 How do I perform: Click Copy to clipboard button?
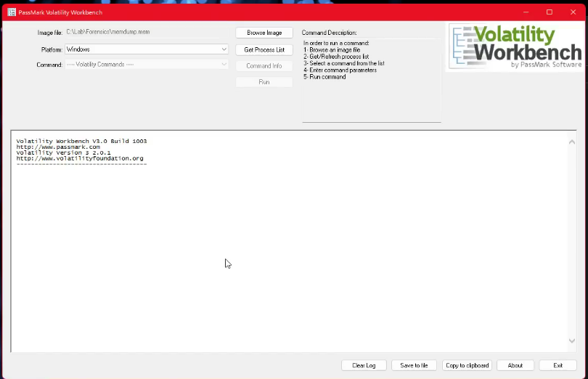[467, 365]
